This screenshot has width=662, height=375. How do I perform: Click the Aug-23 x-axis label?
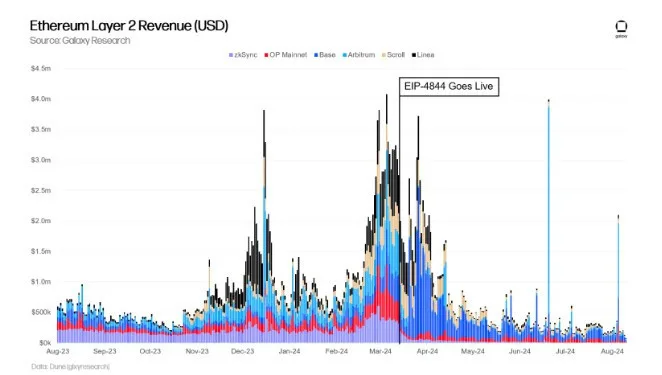(x=58, y=351)
